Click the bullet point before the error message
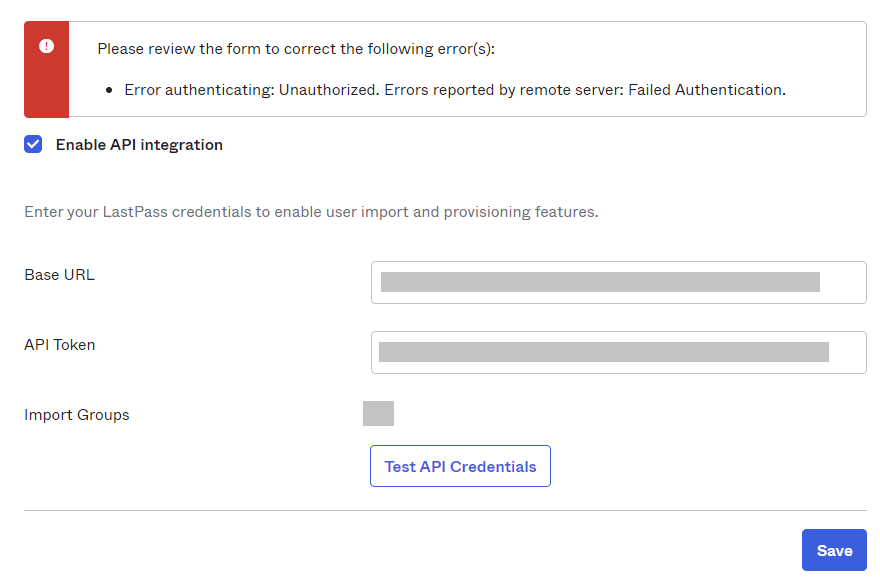 coord(109,90)
